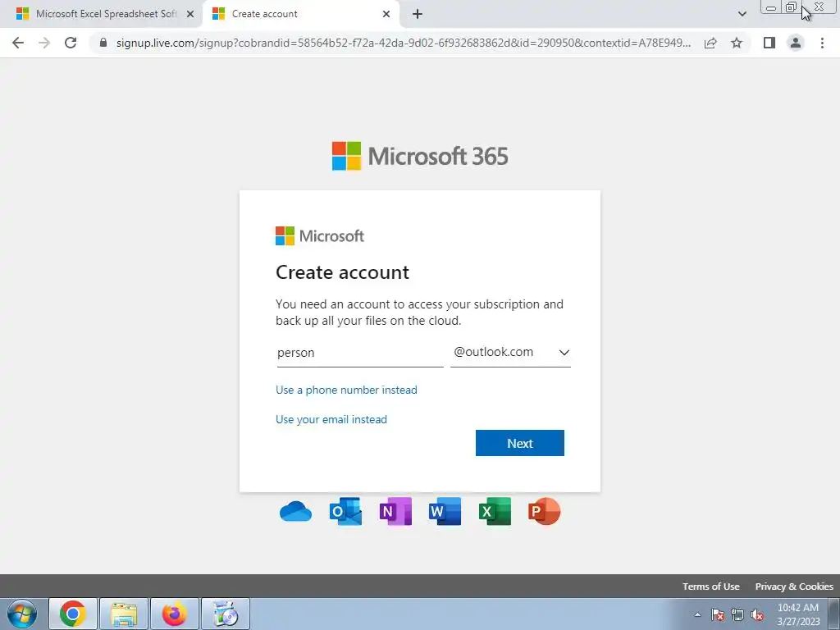Screen dimensions: 840x630
Task: Open File Explorer from the taskbar
Action: 124,614
